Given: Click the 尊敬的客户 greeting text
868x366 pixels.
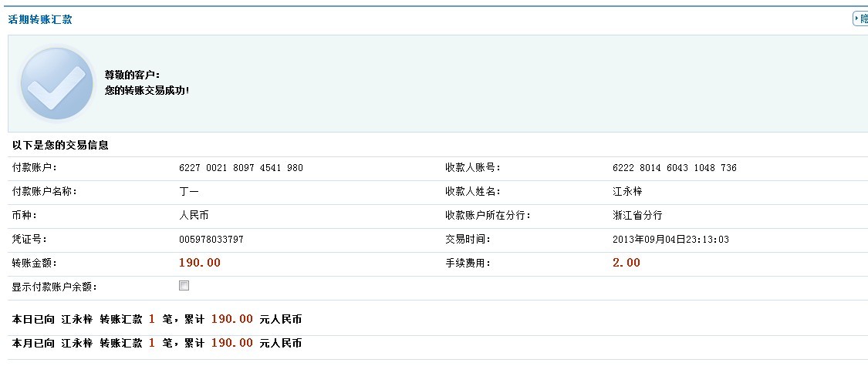Looking at the screenshot, I should click(x=132, y=75).
